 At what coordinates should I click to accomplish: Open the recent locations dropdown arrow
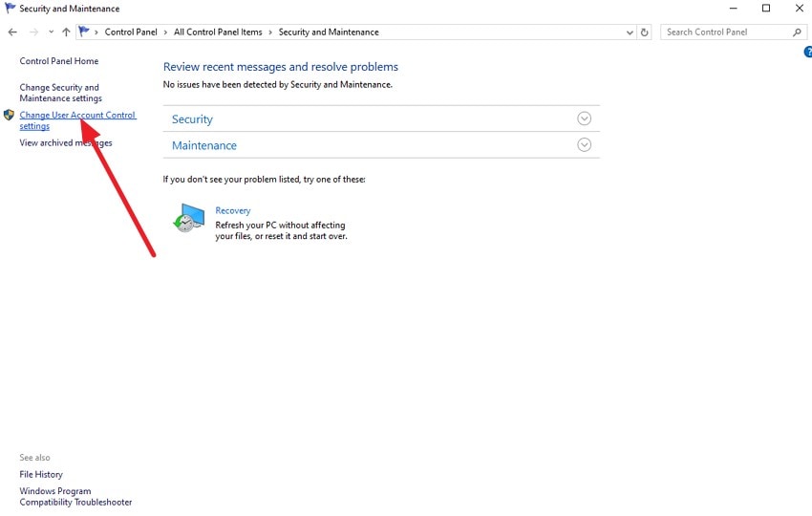click(x=51, y=32)
